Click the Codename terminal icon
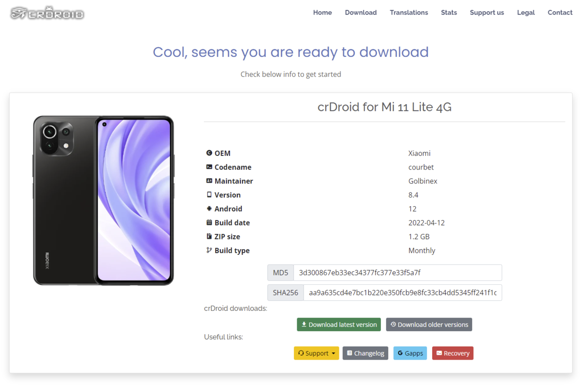The height and width of the screenshot is (392, 580). tap(209, 167)
